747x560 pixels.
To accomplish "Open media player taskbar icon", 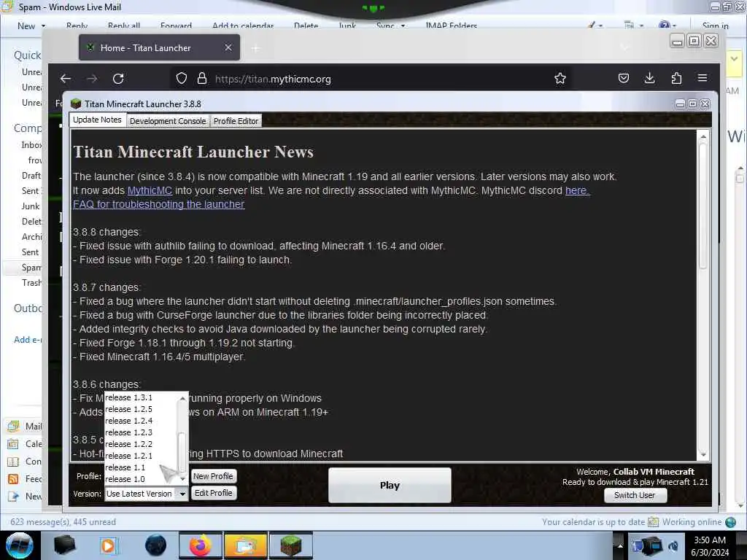I will (108, 545).
